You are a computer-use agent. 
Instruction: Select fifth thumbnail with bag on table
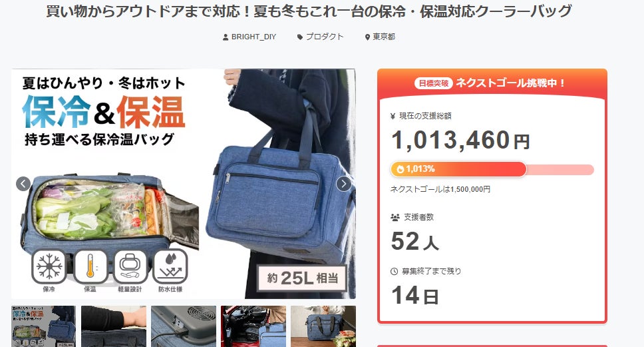(323, 326)
